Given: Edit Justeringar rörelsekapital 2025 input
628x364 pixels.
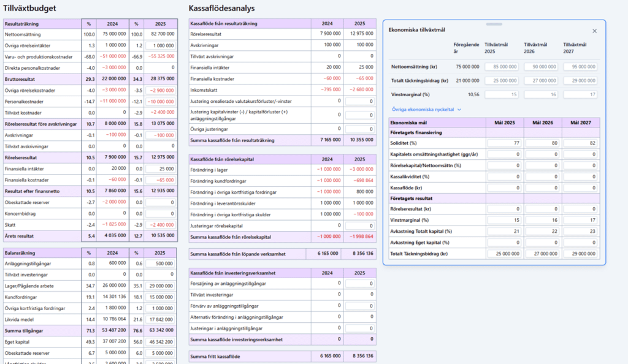Looking at the screenshot, I should point(359,226).
